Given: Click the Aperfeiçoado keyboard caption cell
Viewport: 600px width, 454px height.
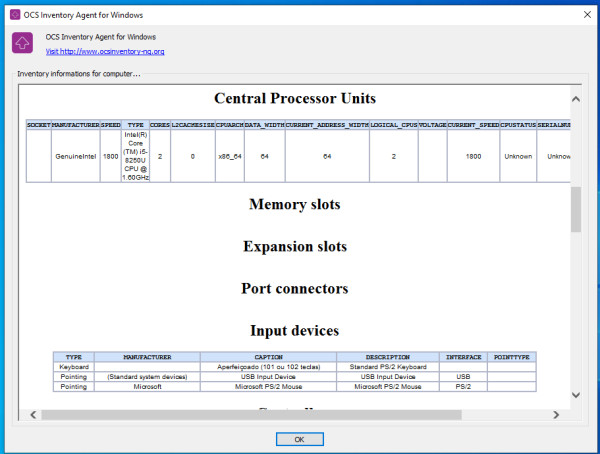Looking at the screenshot, I should (x=268, y=367).
